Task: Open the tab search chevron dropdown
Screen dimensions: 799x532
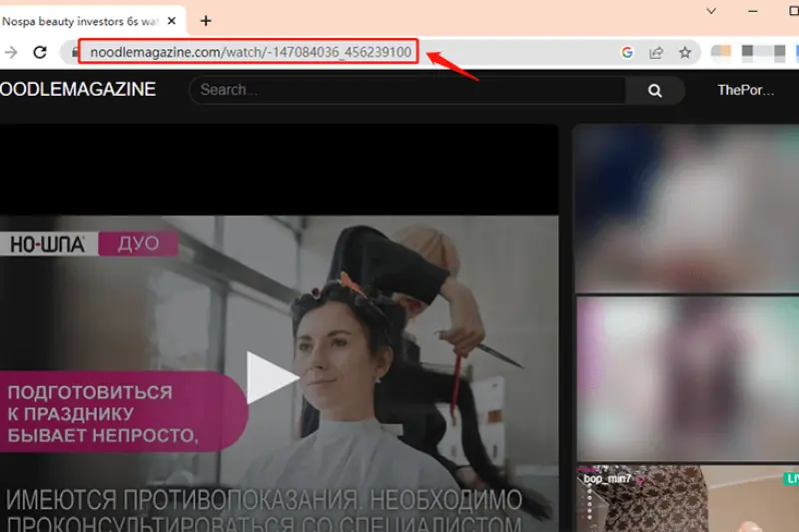Action: point(711,11)
